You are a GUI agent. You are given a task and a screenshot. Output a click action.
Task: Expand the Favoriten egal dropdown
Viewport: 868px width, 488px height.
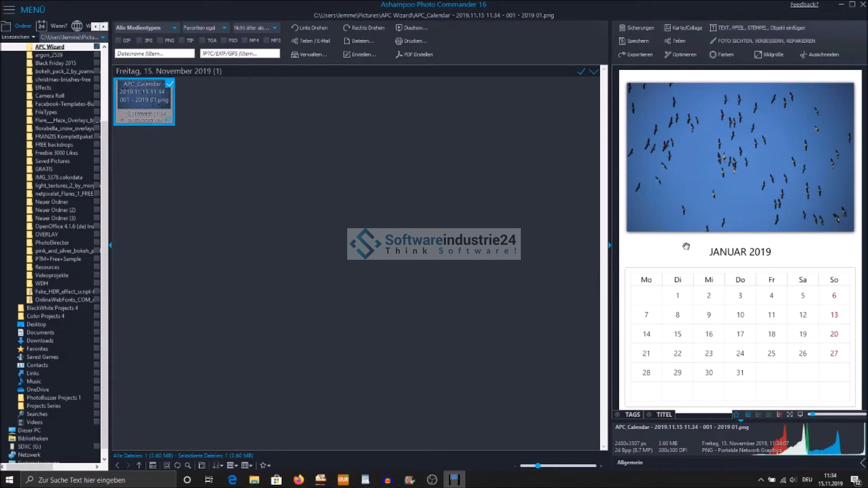coord(204,28)
